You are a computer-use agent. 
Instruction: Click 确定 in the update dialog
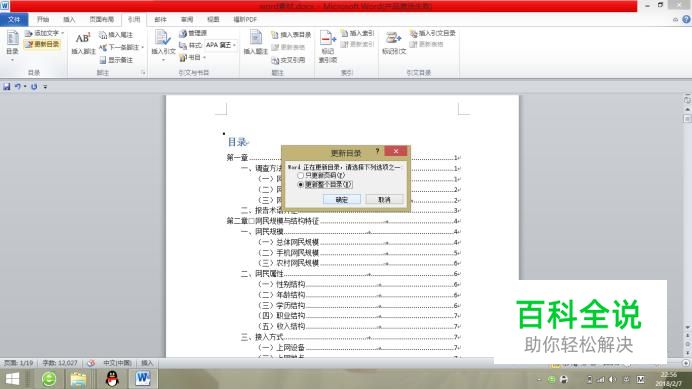342,200
